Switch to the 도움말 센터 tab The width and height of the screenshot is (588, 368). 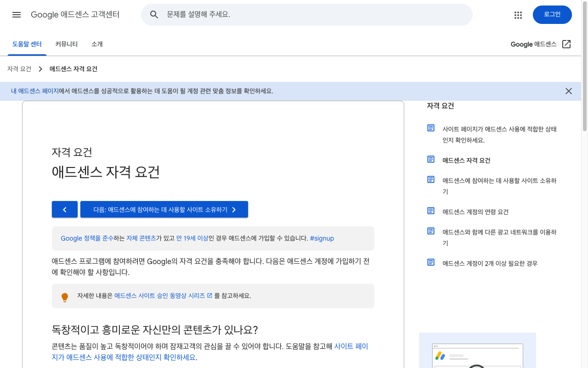tap(27, 44)
